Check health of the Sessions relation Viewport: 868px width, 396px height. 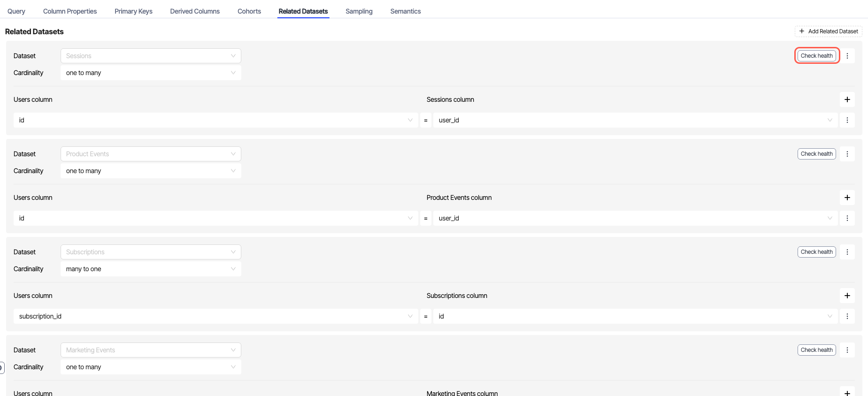pyautogui.click(x=816, y=56)
